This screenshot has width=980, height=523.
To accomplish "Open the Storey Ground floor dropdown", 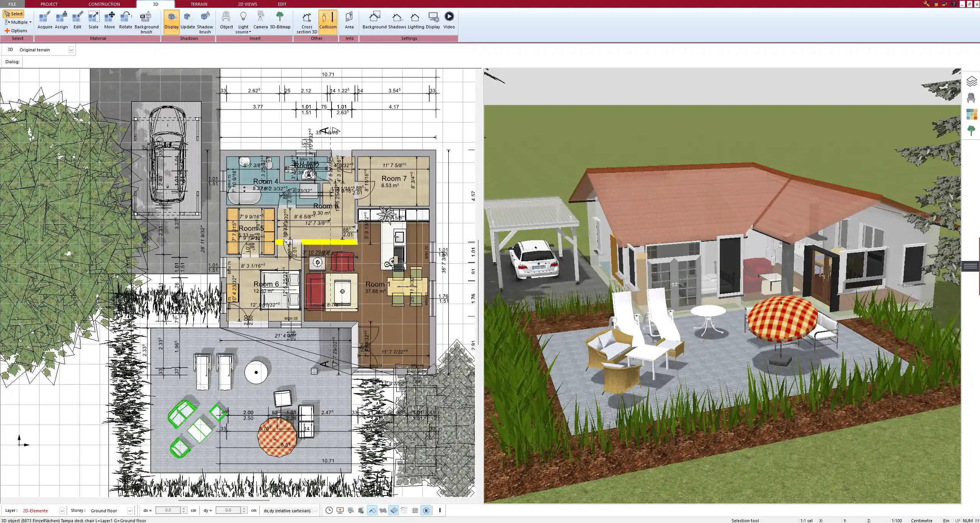I will coord(130,511).
